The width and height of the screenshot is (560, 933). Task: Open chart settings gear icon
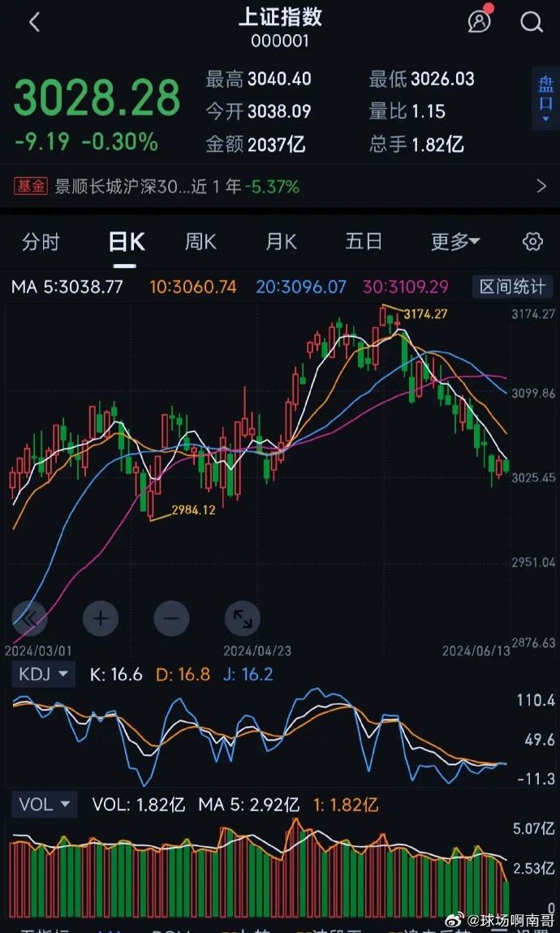click(532, 242)
